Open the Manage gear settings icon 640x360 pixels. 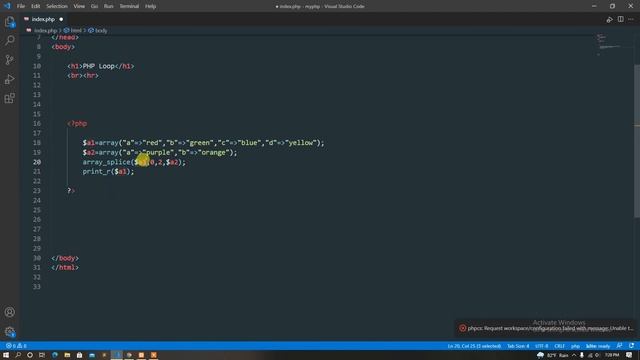click(x=10, y=331)
